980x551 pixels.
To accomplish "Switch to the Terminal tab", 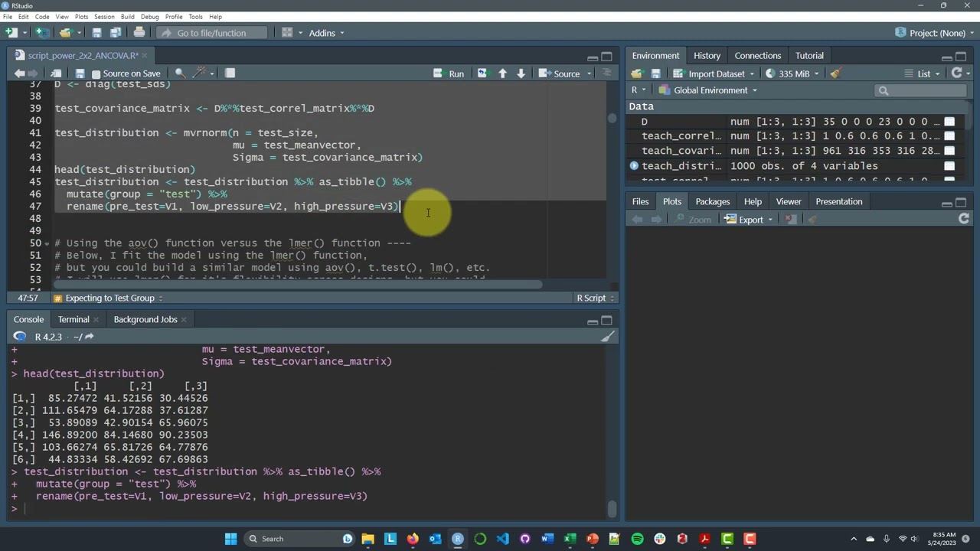I will pyautogui.click(x=73, y=319).
